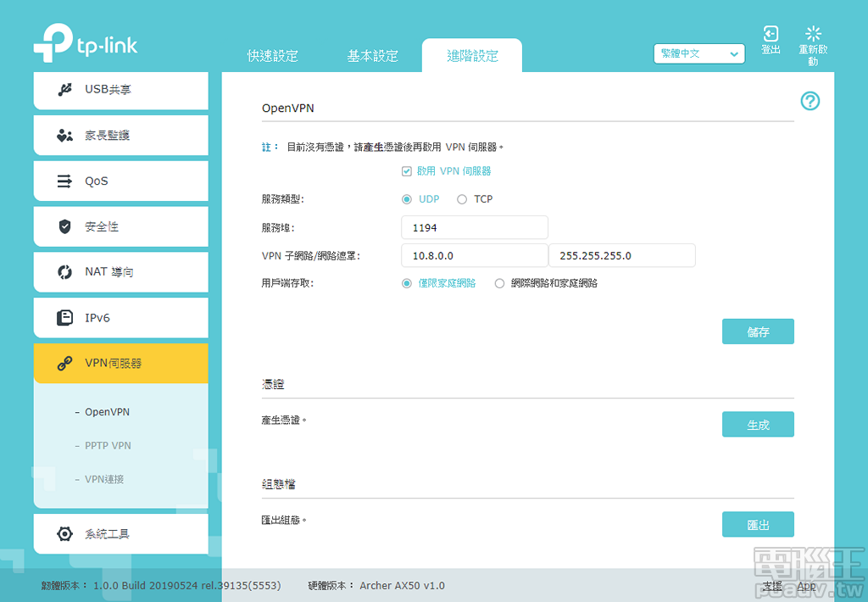868x602 pixels.
Task: Click the 匯出 export configuration button
Action: click(757, 524)
